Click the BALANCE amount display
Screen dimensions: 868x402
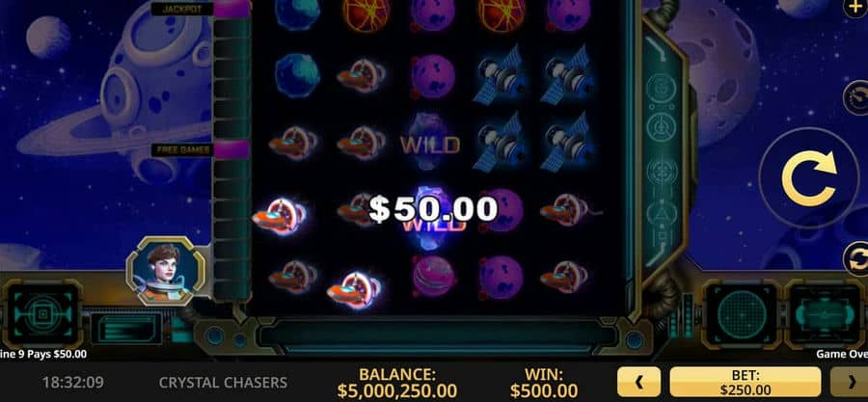[397, 383]
